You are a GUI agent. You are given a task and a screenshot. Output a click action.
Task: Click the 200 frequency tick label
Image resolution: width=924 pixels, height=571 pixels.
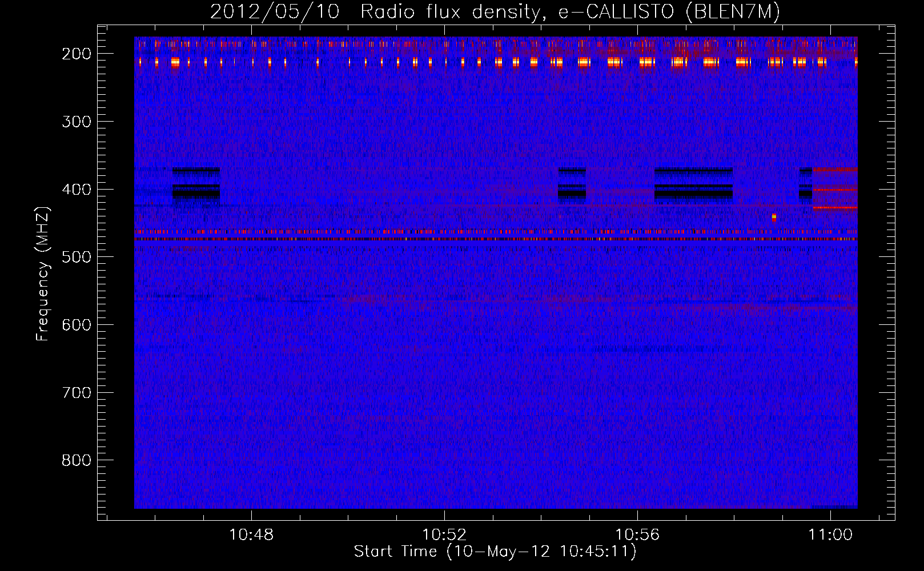77,54
